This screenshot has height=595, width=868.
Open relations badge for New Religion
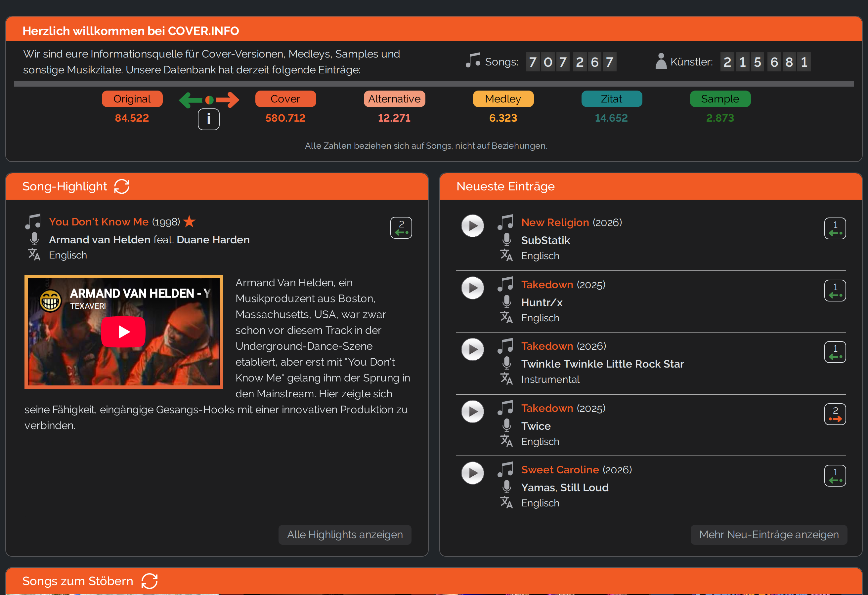point(835,228)
